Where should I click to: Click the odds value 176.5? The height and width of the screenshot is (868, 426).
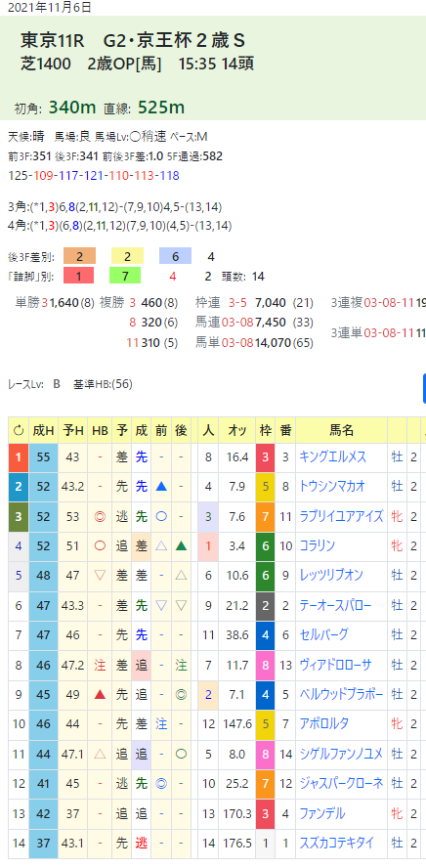coord(238,843)
